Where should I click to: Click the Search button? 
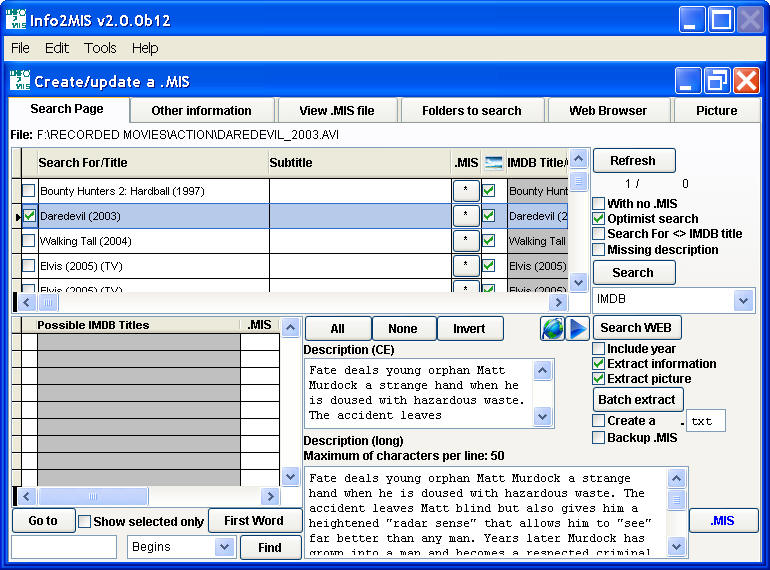633,272
